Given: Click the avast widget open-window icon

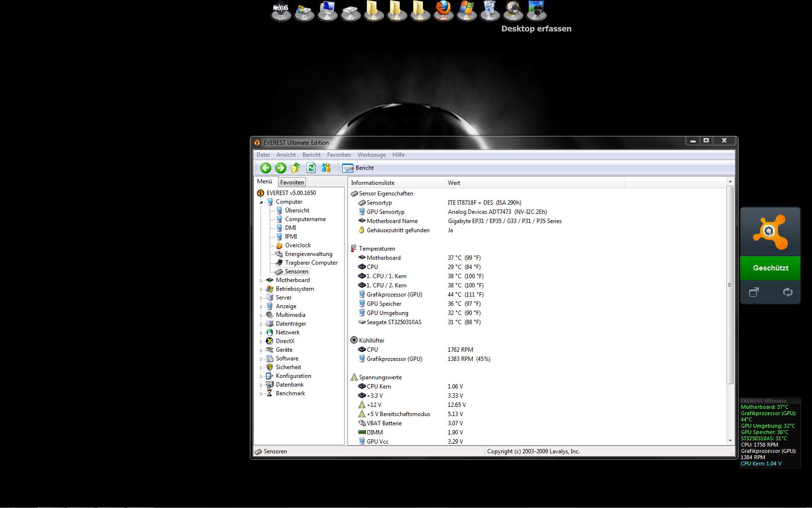Looking at the screenshot, I should pyautogui.click(x=754, y=292).
